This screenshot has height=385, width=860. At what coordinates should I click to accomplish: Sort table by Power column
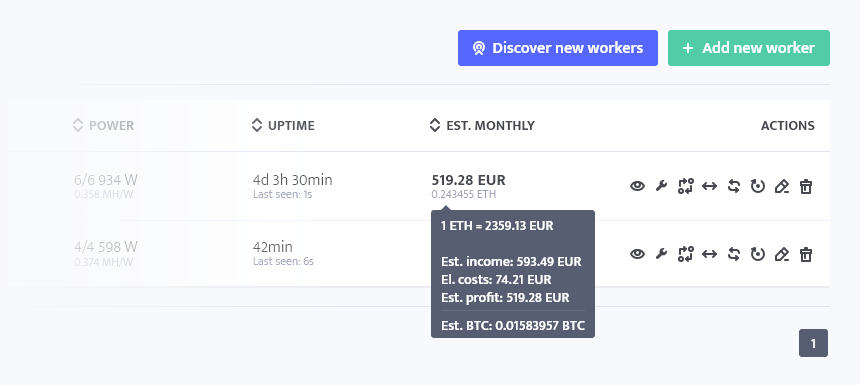tap(103, 126)
